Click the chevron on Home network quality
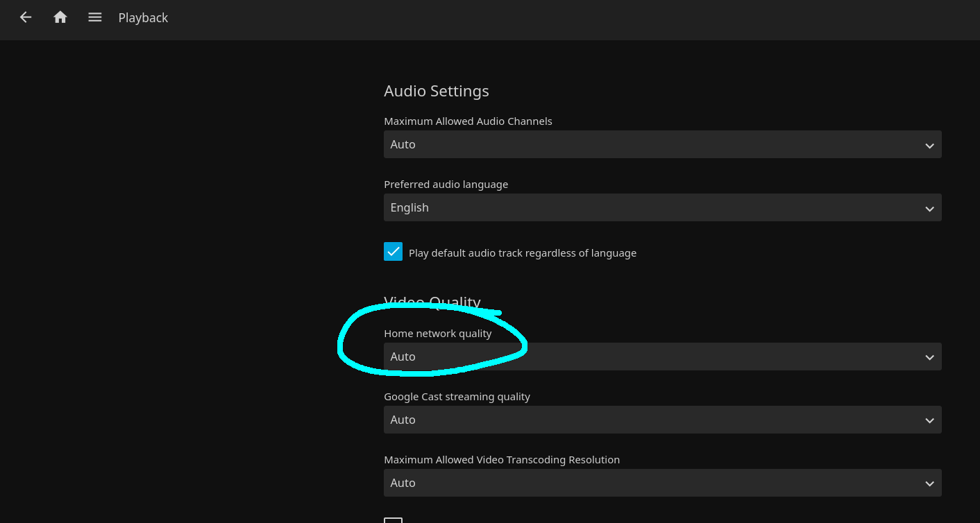This screenshot has height=523, width=980. coord(929,357)
